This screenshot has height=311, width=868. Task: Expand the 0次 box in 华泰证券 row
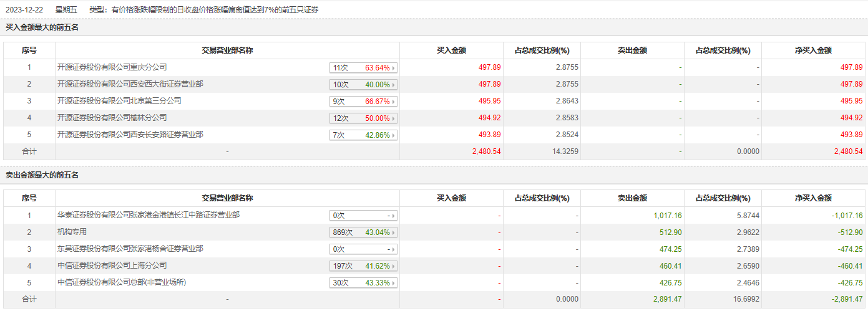(x=363, y=216)
